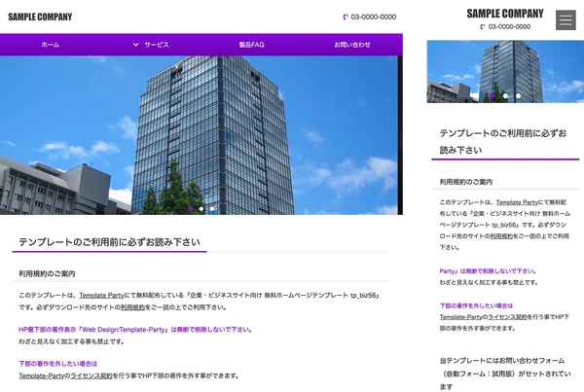Screen dimensions: 584x392
Task: Select first purple slider dot in mobile slideshow
Action: [x=493, y=96]
